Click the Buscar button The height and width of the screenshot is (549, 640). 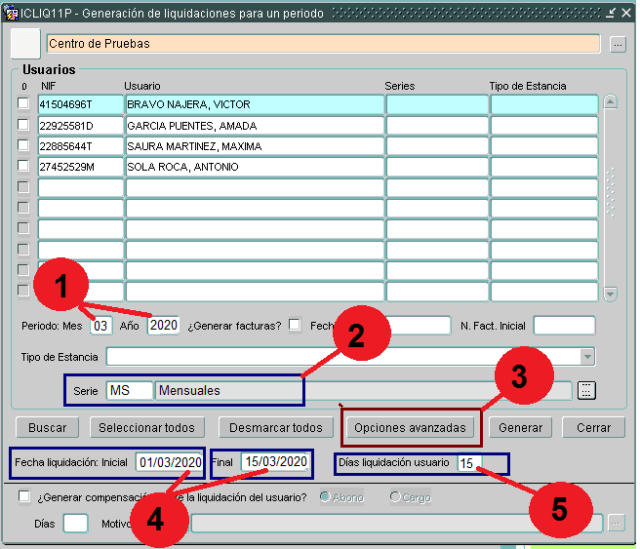[x=47, y=427]
